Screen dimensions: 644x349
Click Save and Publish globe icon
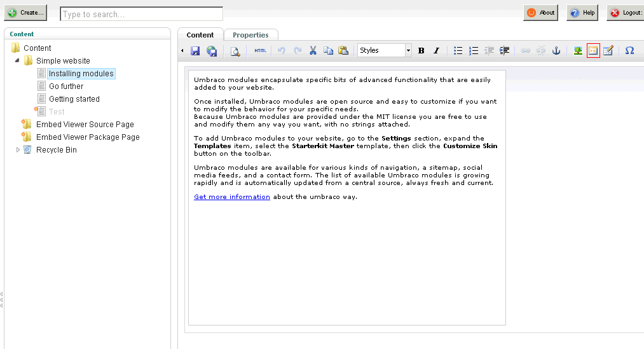212,51
